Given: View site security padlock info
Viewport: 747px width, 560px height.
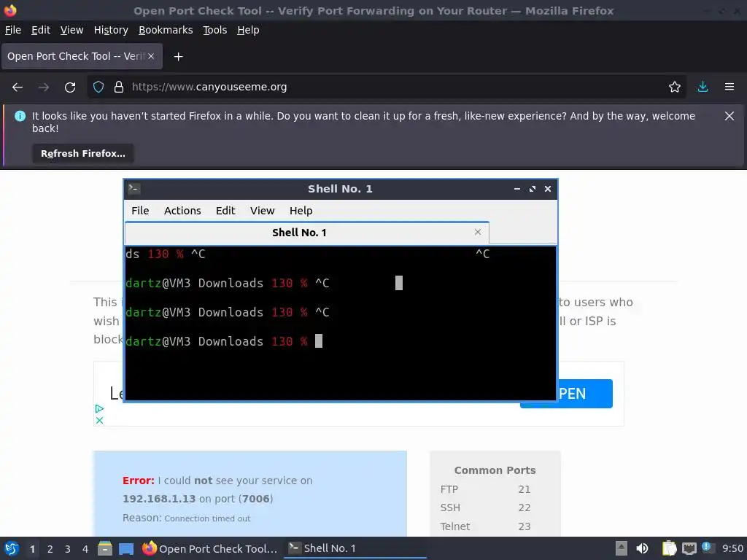Looking at the screenshot, I should tap(119, 87).
